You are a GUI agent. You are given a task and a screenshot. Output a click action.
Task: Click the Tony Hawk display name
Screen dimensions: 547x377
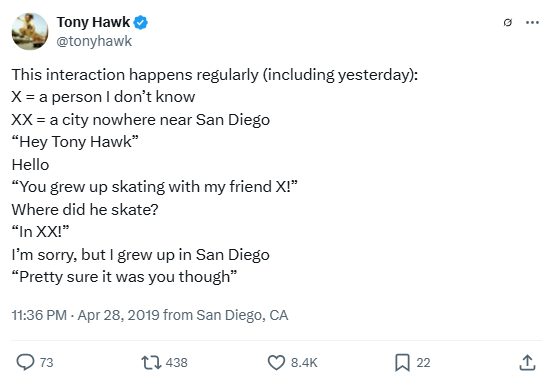click(x=93, y=22)
